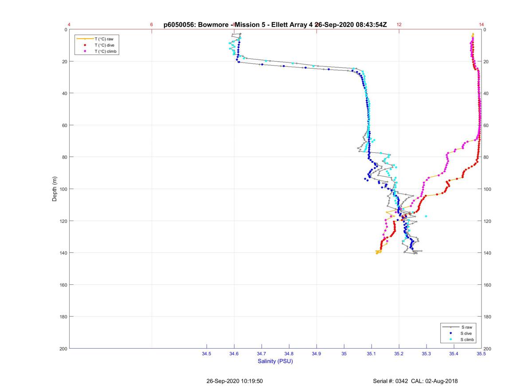Viewport: 532px width, 392px height.
Task: Select the "S raw" legend entry
Action: [x=457, y=327]
